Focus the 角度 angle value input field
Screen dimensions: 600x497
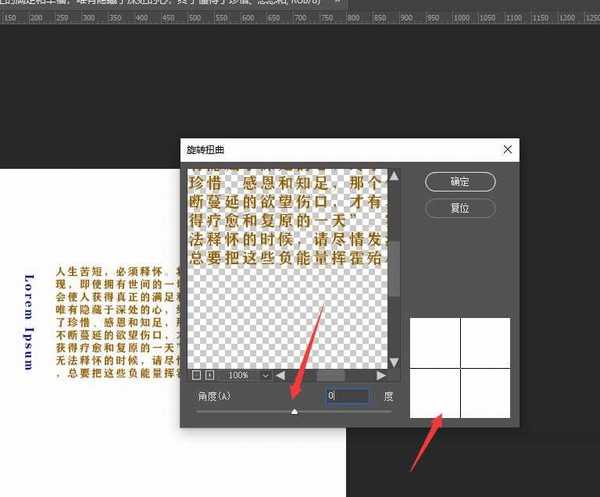click(346, 396)
